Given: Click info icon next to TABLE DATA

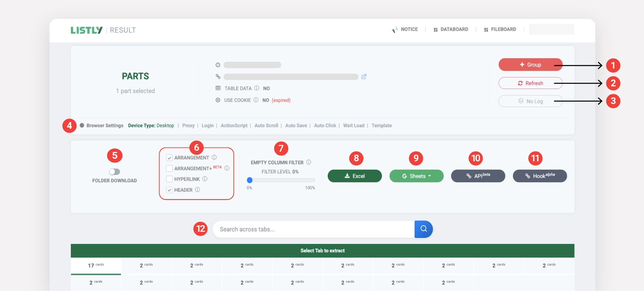Looking at the screenshot, I should [x=257, y=88].
